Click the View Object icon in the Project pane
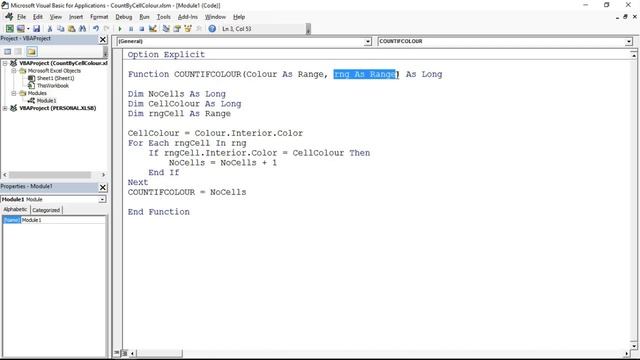The width and height of the screenshot is (640, 360). pyautogui.click(x=18, y=51)
